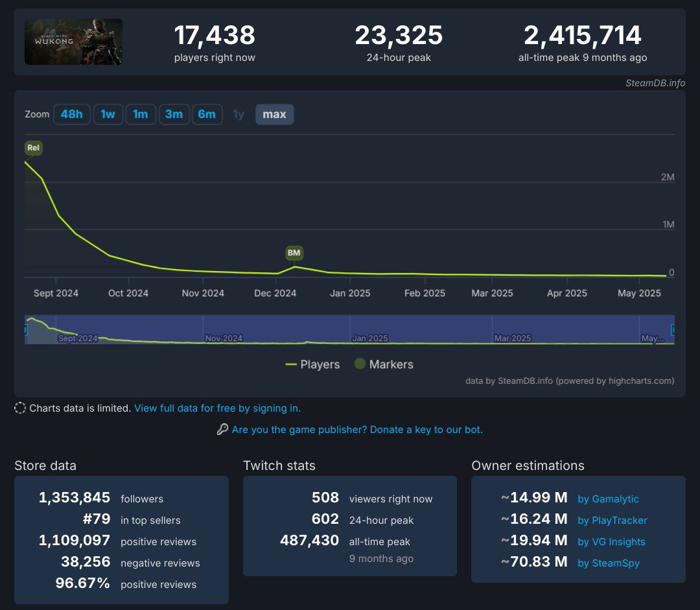Click the ~70.83 M owner estimate
700x610 pixels.
pyautogui.click(x=534, y=562)
